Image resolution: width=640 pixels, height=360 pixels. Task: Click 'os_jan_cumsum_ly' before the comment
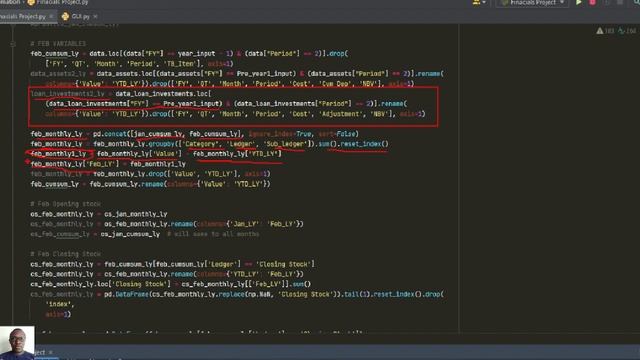[130, 234]
